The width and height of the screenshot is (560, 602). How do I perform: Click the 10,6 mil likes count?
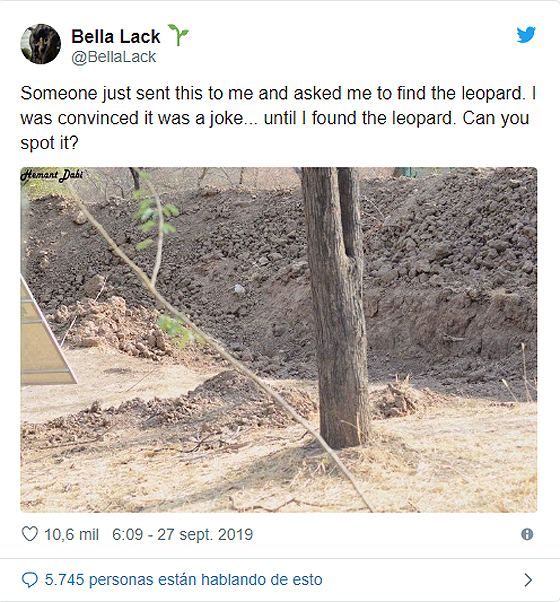tap(71, 534)
